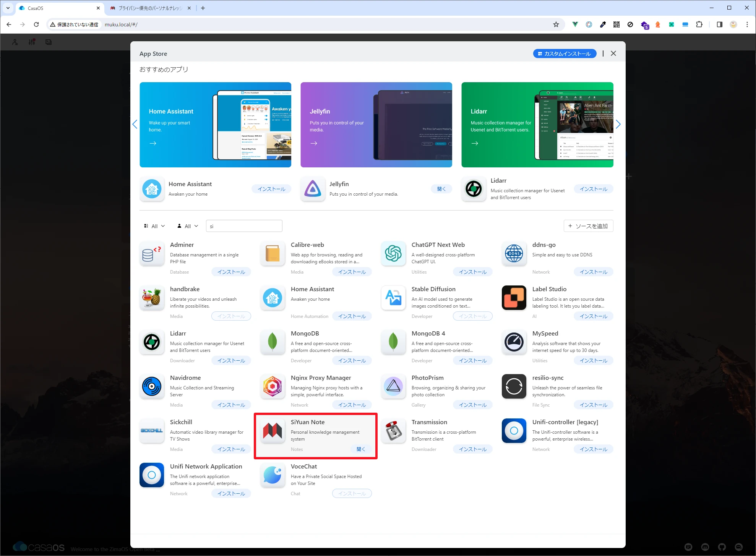Click the Lidarr icon in app grid
756x556 pixels.
click(152, 342)
